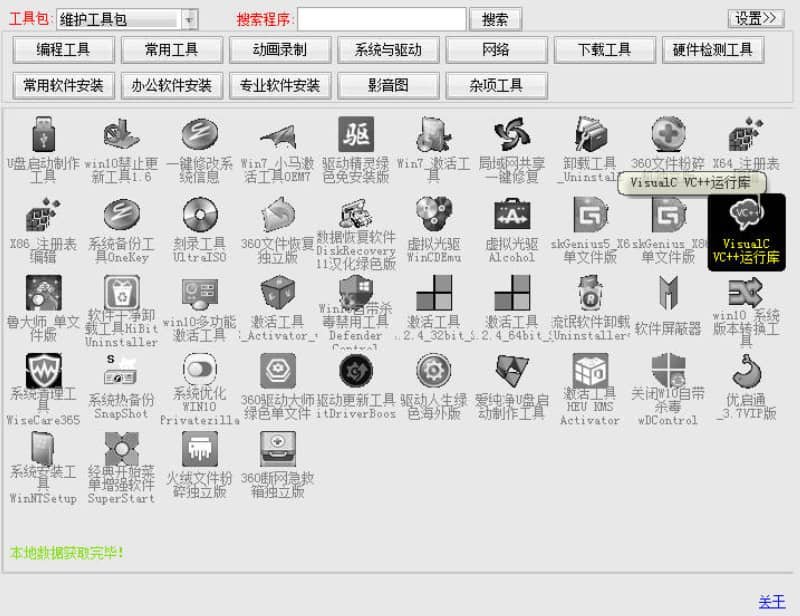Open 系统优化 WIN10 Privatezilla
Viewport: 800px width, 616px height.
pyautogui.click(x=199, y=389)
